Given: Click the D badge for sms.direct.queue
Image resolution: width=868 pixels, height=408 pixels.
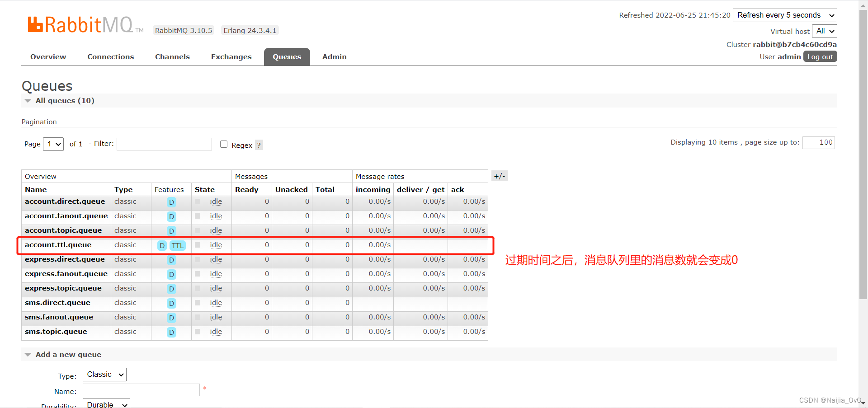Looking at the screenshot, I should pyautogui.click(x=171, y=303).
